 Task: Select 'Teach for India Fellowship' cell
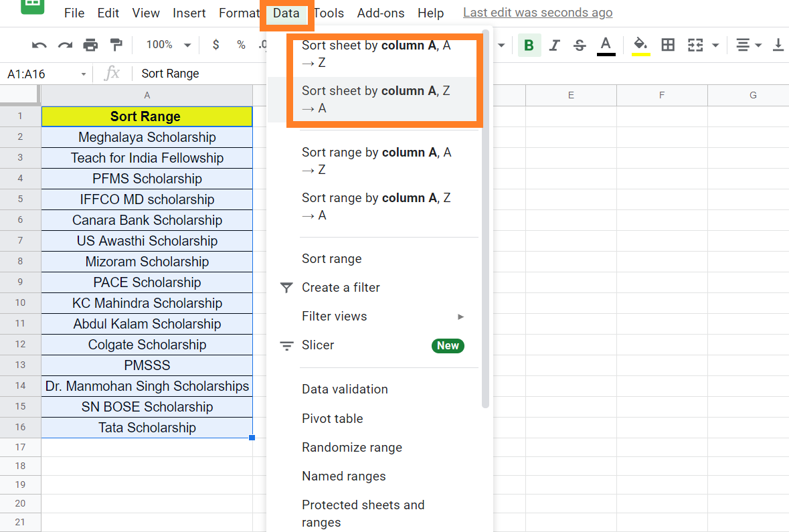coord(147,158)
